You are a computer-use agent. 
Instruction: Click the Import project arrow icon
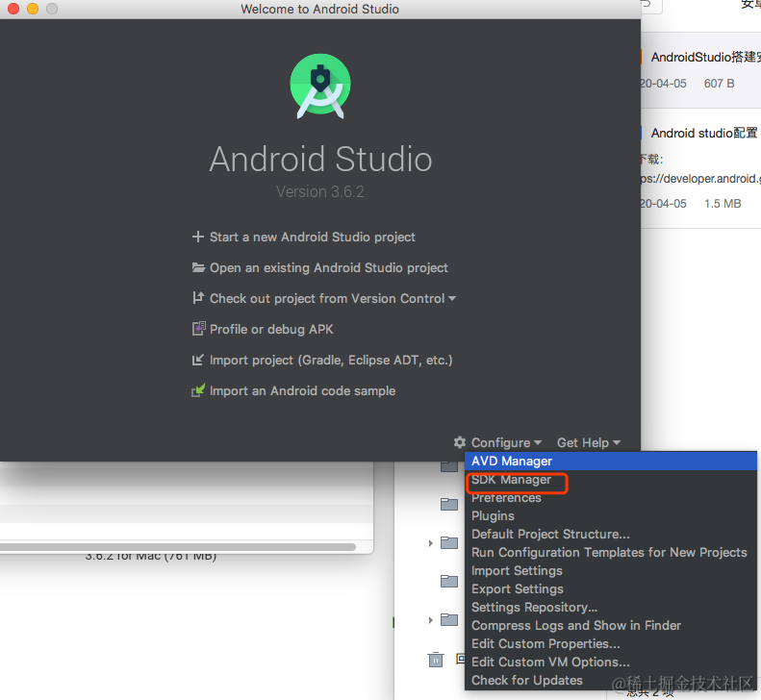click(x=197, y=360)
